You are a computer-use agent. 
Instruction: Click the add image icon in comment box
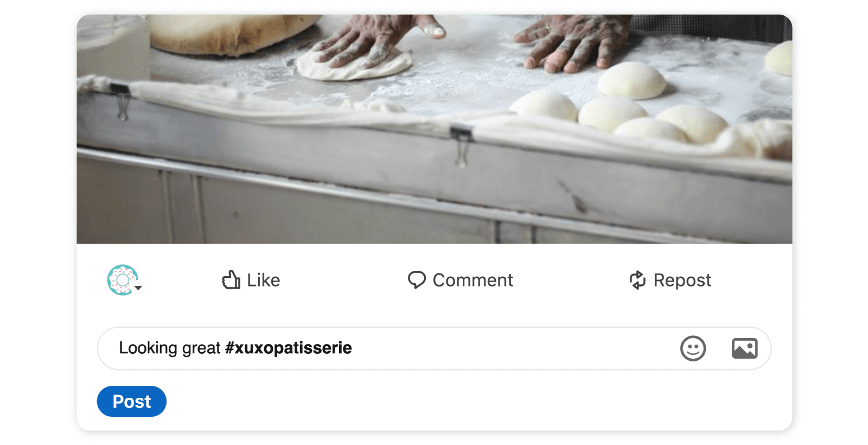point(744,348)
